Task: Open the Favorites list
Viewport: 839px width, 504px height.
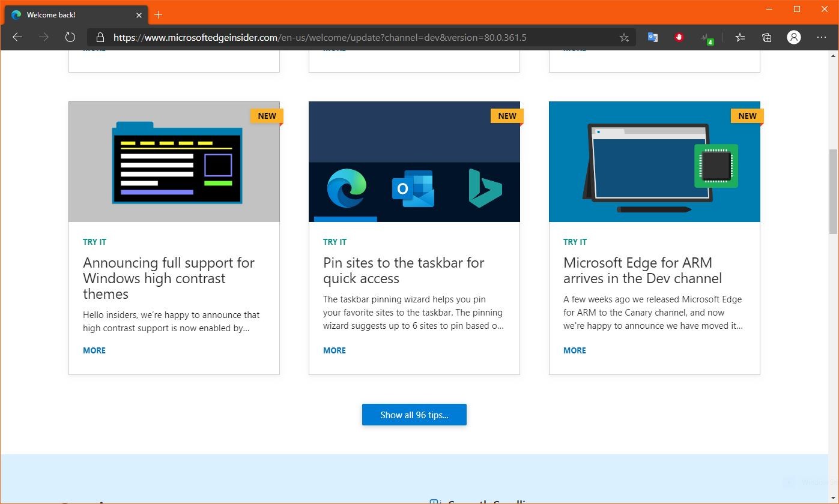Action: point(741,37)
